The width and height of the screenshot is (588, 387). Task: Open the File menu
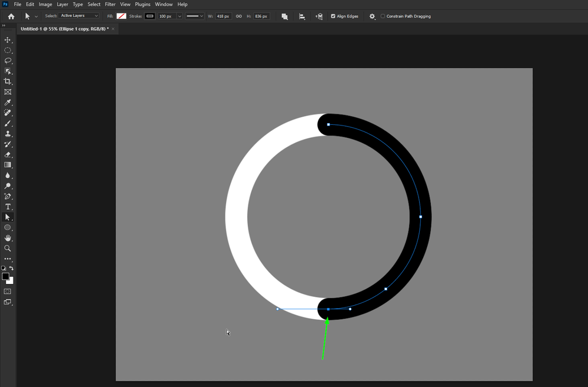pos(17,5)
